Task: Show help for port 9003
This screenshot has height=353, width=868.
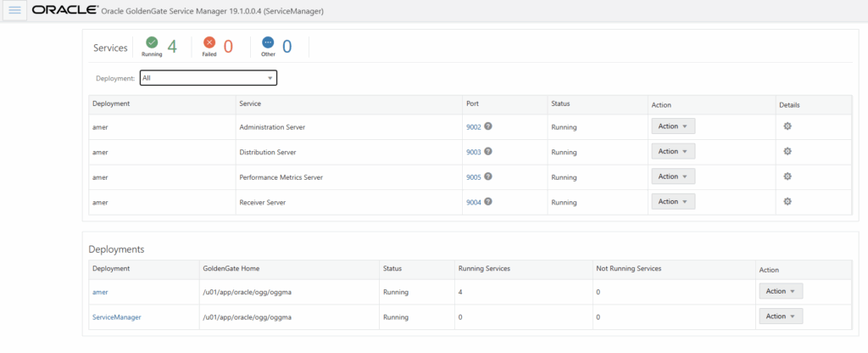Action: click(488, 151)
